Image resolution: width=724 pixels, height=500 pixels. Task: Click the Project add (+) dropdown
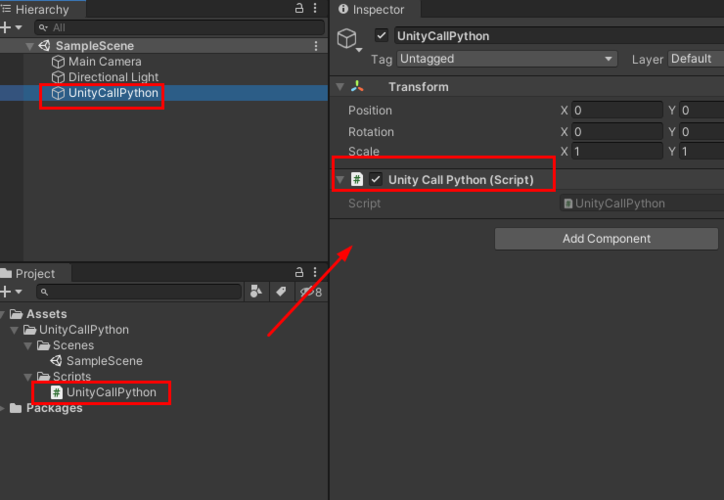[11, 292]
